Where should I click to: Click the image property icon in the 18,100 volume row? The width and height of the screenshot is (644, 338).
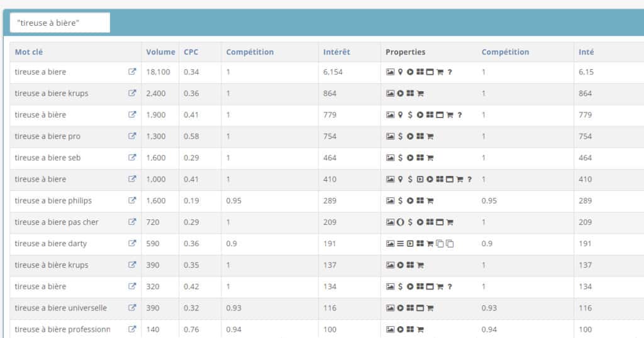pos(390,72)
